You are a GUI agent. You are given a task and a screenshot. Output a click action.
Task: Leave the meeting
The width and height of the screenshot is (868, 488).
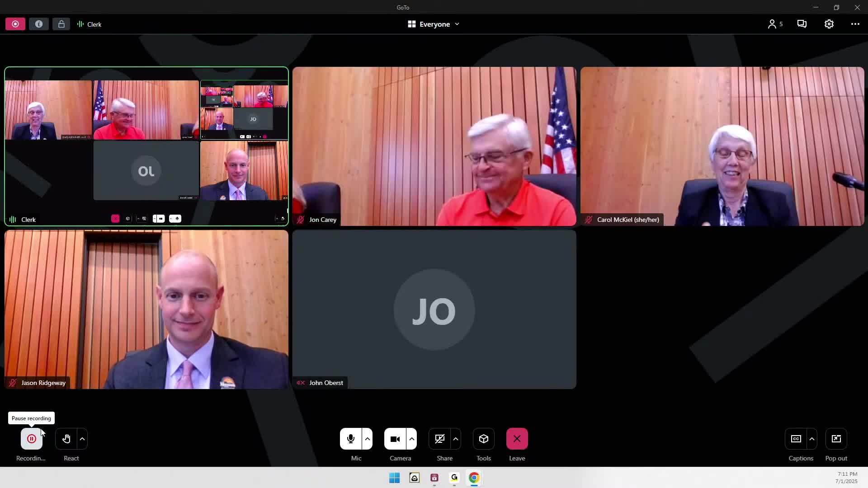point(517,439)
